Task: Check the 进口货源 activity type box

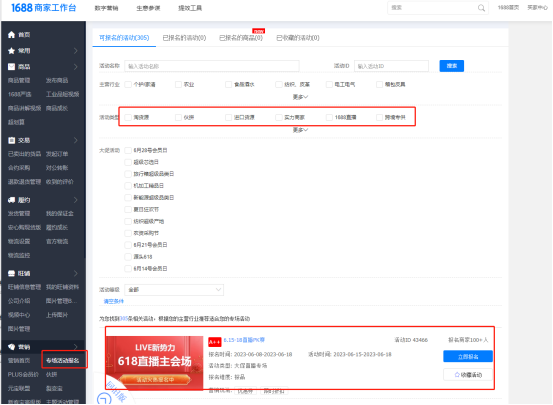Action: coord(229,117)
